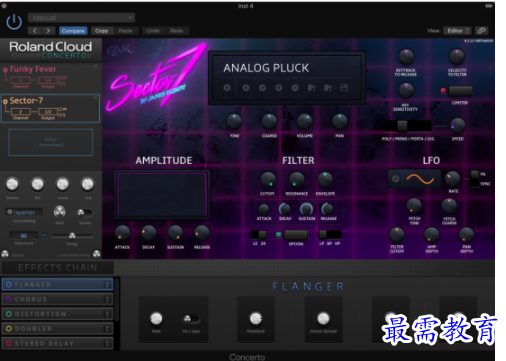506x361 pixels.
Task: Open preset menu arrow in Analog Pluck display
Action: 227,88
